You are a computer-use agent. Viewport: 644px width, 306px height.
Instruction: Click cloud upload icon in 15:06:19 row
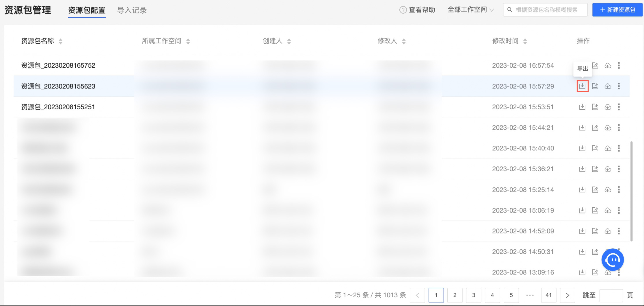tap(608, 210)
